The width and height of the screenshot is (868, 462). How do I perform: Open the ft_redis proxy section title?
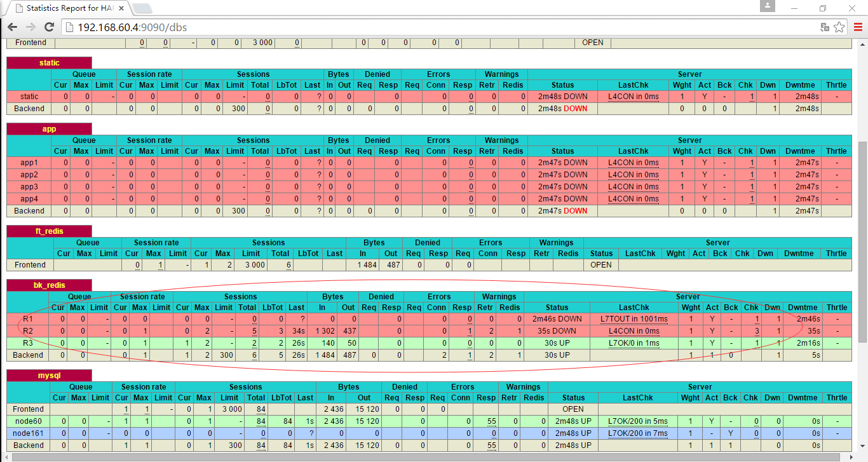[49, 231]
